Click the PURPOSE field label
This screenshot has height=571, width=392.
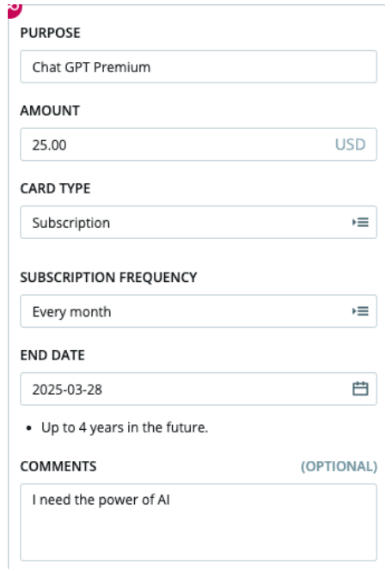point(50,33)
